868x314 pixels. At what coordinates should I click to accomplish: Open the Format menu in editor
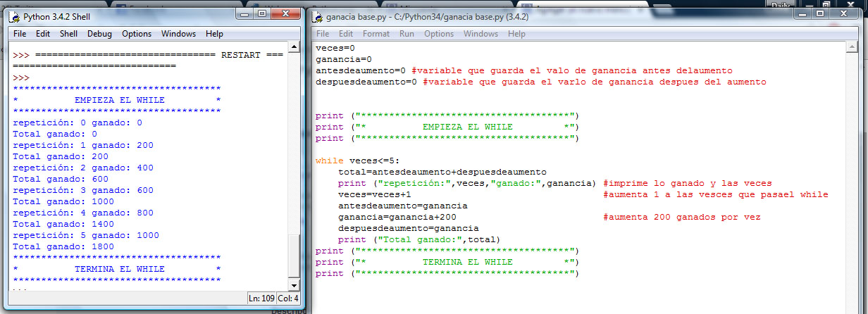coord(376,34)
